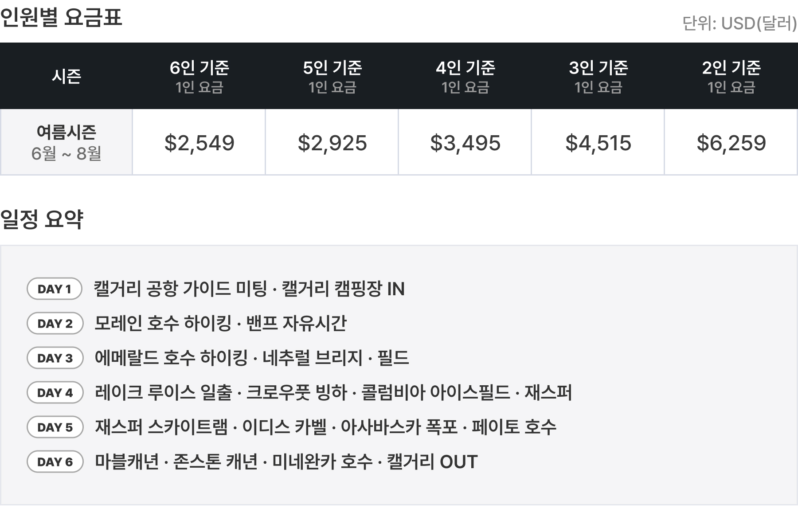Select the 4인 기준 column header
Viewport: 798px width, 532px height.
click(x=465, y=76)
